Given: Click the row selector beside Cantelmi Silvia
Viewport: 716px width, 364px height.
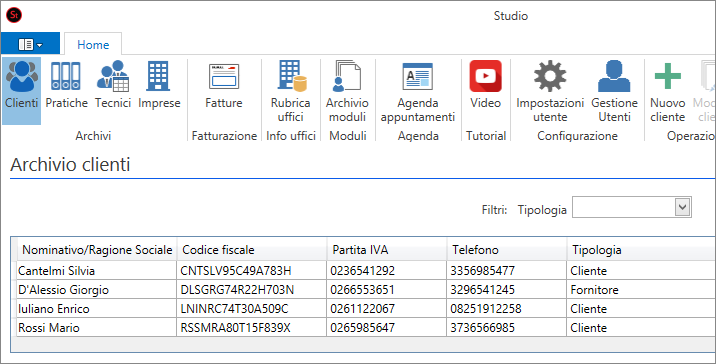Looking at the screenshot, I should coord(14,270).
